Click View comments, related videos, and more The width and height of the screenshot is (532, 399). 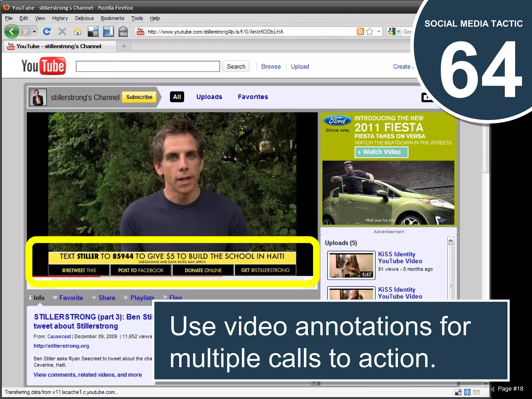[88, 375]
